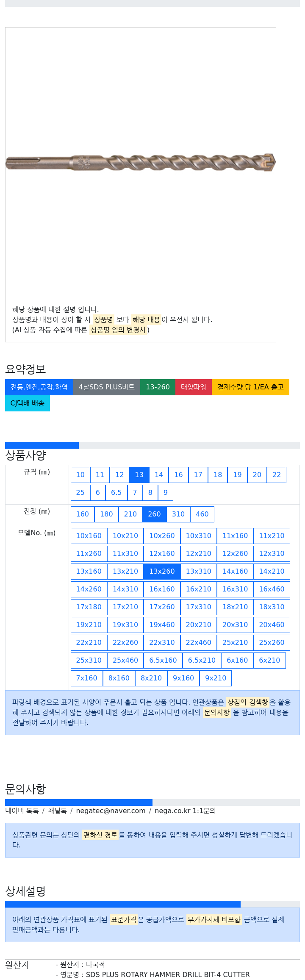Open the 태양파워 brand tag

click(x=194, y=387)
